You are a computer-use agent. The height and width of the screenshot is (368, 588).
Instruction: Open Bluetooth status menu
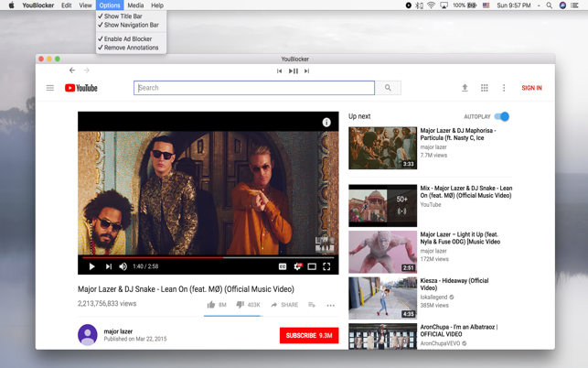click(419, 5)
